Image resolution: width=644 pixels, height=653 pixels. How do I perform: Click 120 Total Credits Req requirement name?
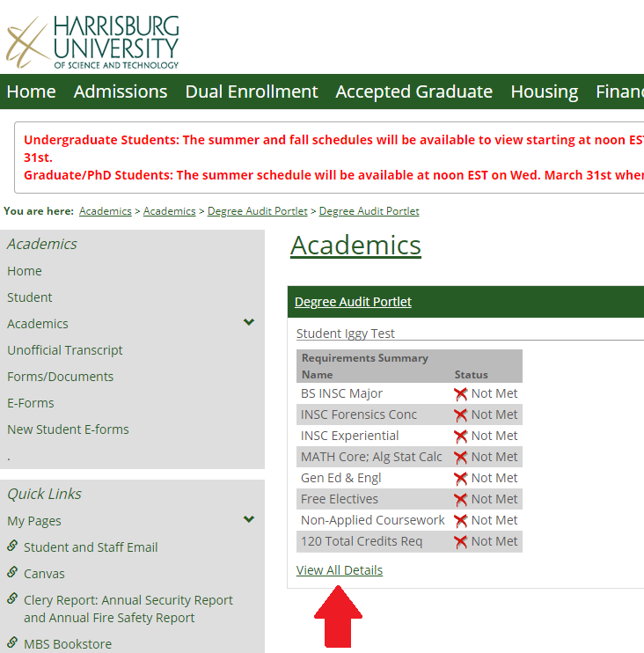(362, 541)
